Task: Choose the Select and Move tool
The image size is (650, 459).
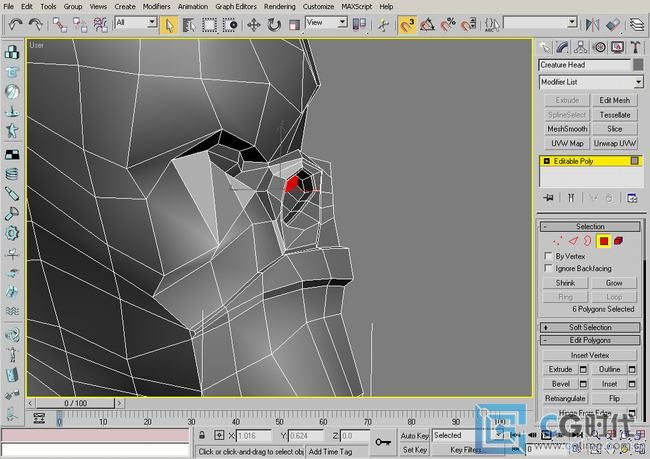Action: pyautogui.click(x=254, y=25)
